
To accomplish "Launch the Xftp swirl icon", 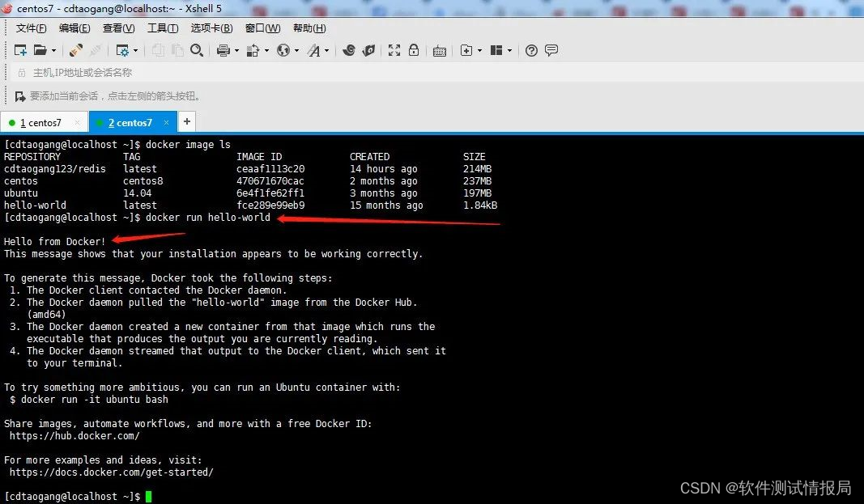I will point(349,51).
